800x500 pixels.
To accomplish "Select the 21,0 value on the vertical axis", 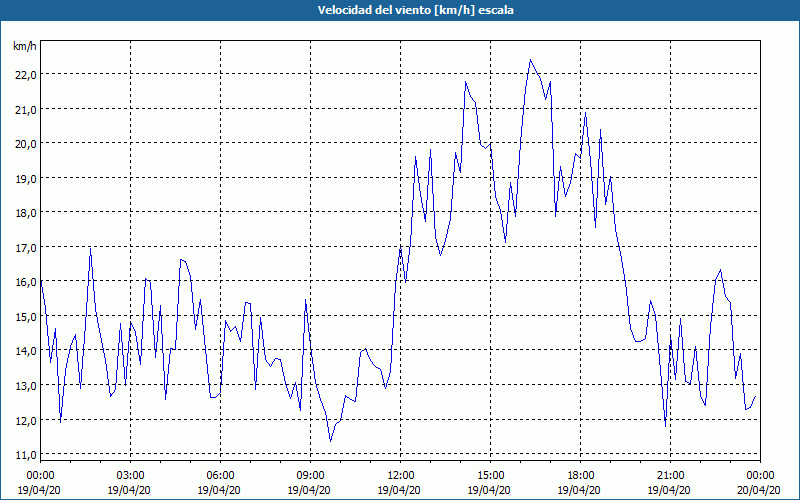I will [26, 109].
